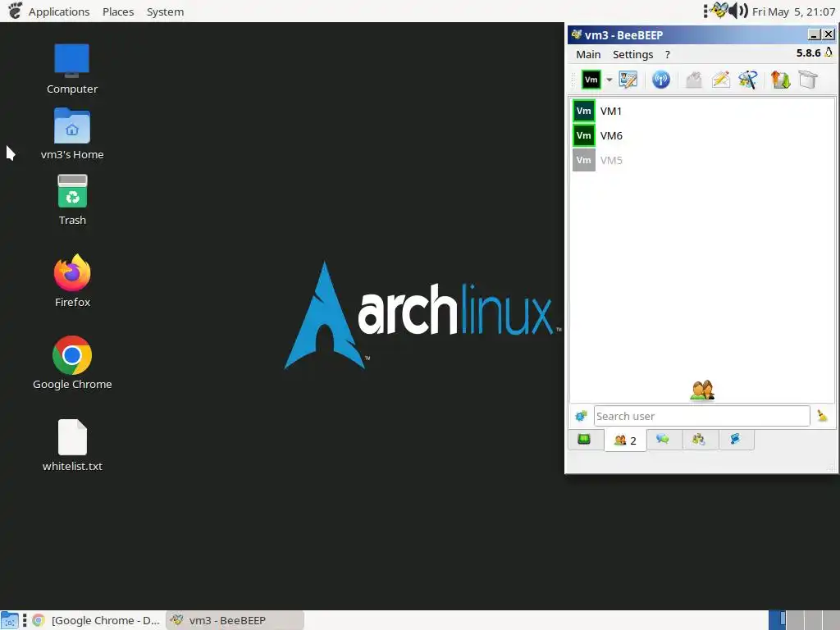Screen dimensions: 840x630
Task: Select offline user VM5 in the list
Action: click(x=702, y=160)
